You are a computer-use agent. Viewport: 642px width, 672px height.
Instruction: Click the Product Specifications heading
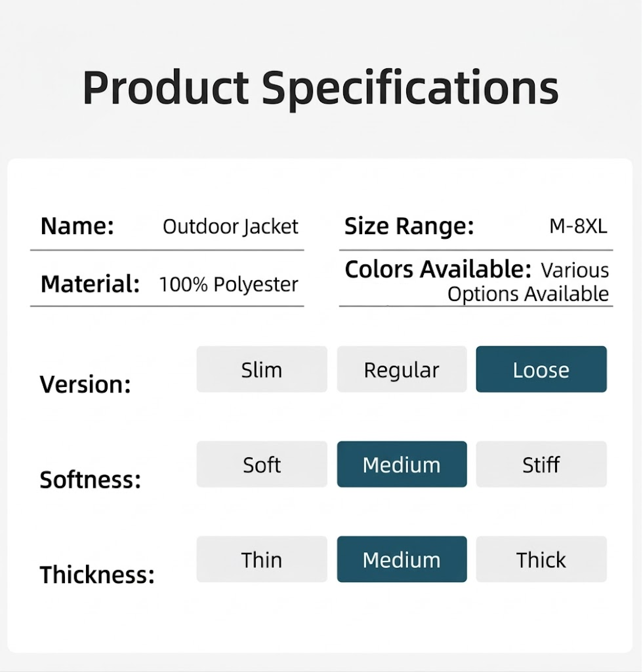coord(321,88)
